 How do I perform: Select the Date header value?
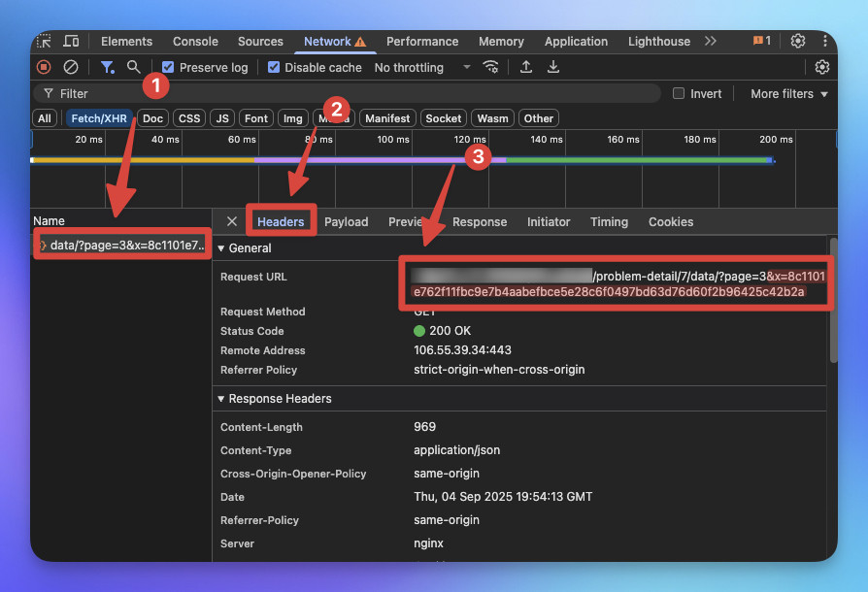tap(503, 497)
